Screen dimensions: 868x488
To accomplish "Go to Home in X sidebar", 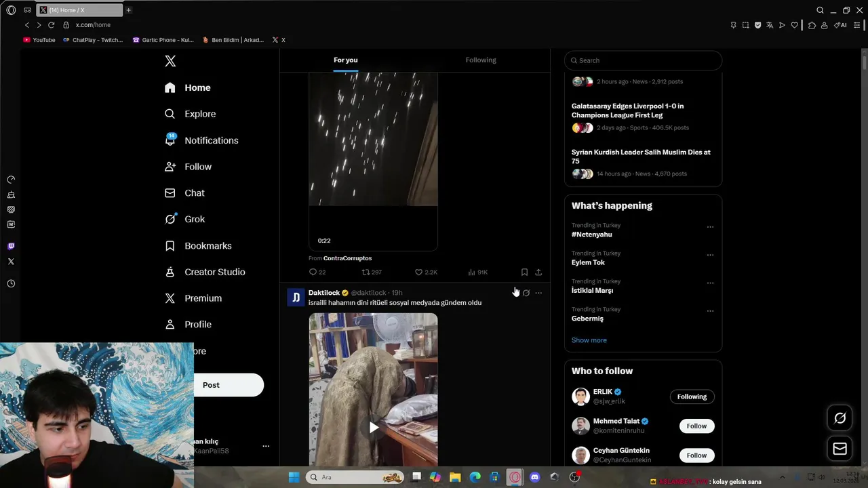I will pos(188,87).
